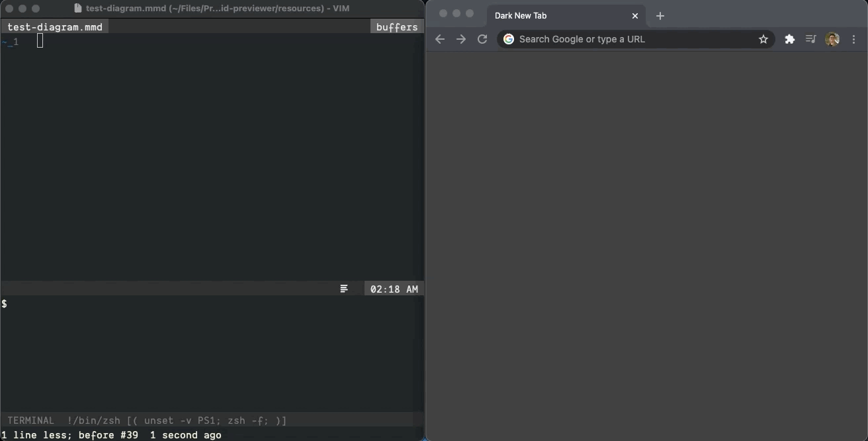Screen dimensions: 868x441
Task: Click the Google logo in address bar
Action: (x=509, y=39)
